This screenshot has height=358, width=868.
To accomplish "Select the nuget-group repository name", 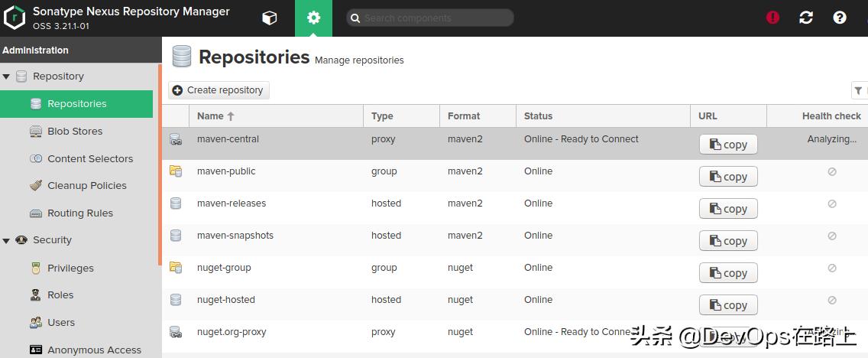I will [x=224, y=268].
